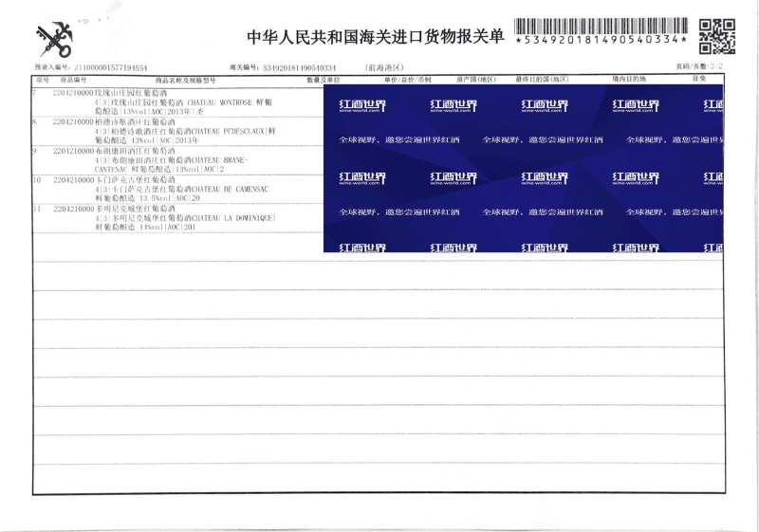This screenshot has height=532, width=759.
Task: Click the 14%vol|AOC line in row 11
Action: (145, 227)
